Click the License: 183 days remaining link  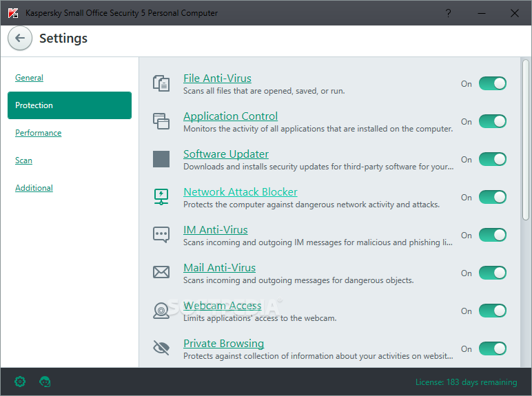pos(466,382)
